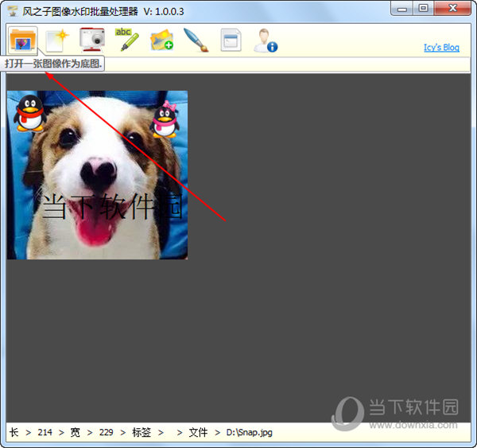The width and height of the screenshot is (477, 448).
Task: Click the red camera screenshot icon
Action: pyautogui.click(x=92, y=39)
